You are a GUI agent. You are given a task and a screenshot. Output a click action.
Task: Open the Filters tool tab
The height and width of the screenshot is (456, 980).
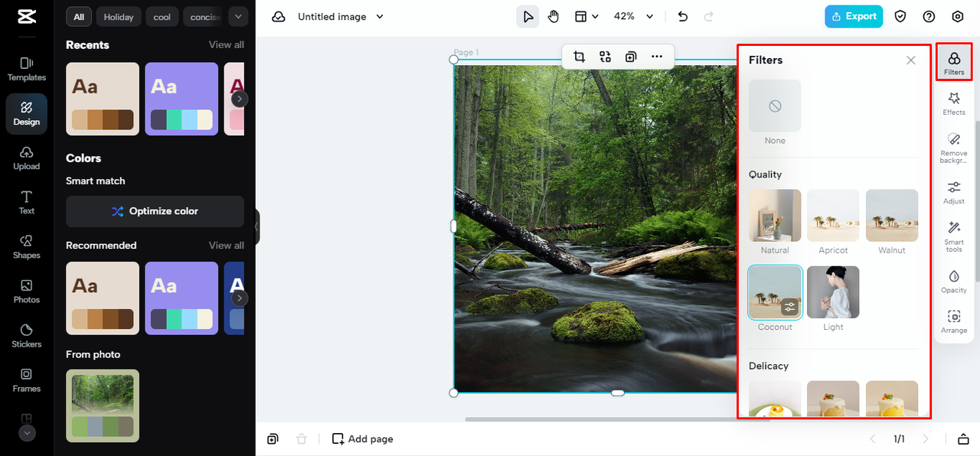pos(954,63)
